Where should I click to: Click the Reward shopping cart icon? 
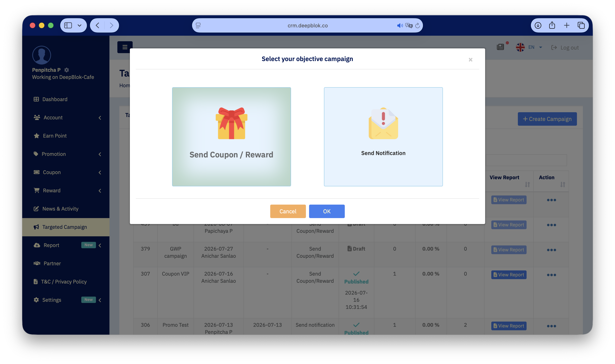click(36, 190)
